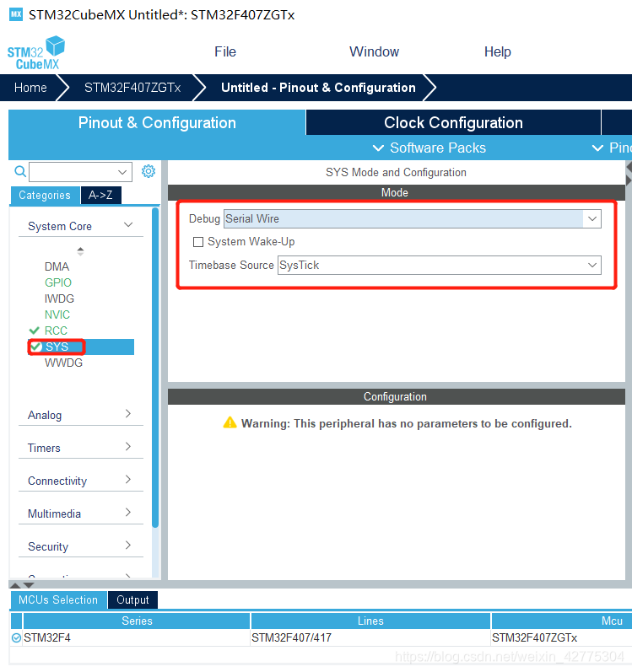The width and height of the screenshot is (632, 672).
Task: Click the SYS green check icon
Action: click(36, 347)
